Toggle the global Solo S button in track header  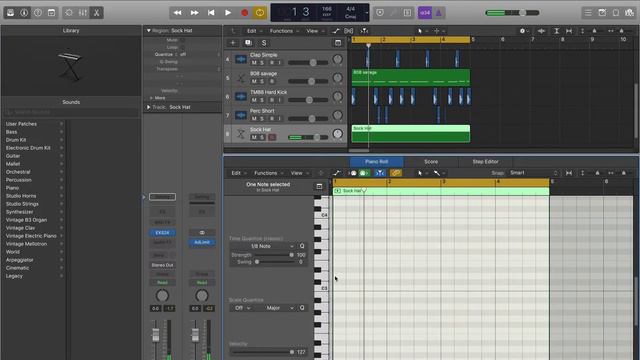click(264, 43)
